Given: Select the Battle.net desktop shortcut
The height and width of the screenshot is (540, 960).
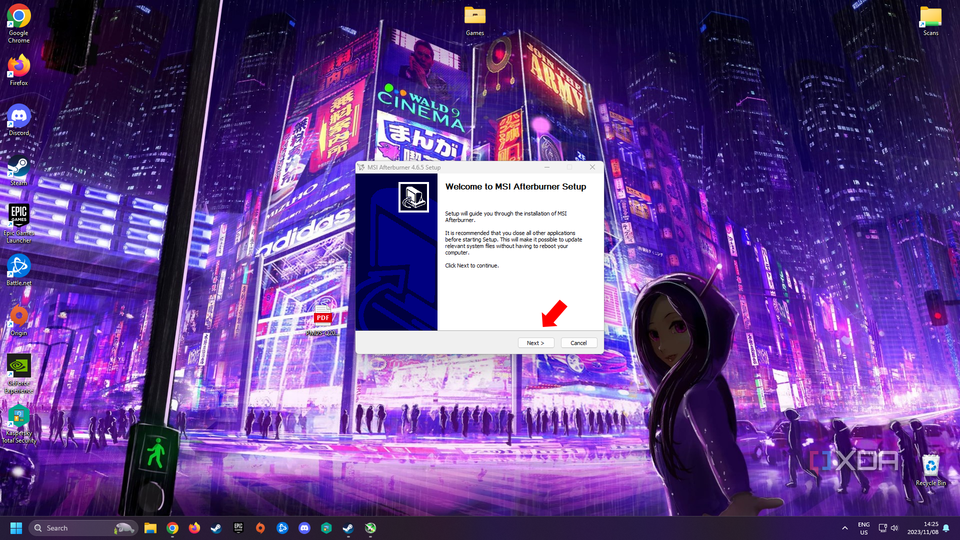Looking at the screenshot, I should pyautogui.click(x=18, y=270).
